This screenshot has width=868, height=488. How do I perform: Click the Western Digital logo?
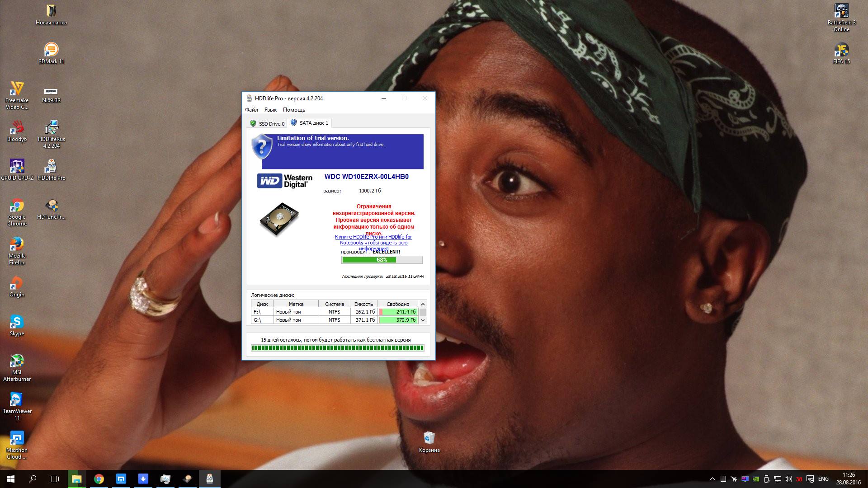[x=285, y=181]
